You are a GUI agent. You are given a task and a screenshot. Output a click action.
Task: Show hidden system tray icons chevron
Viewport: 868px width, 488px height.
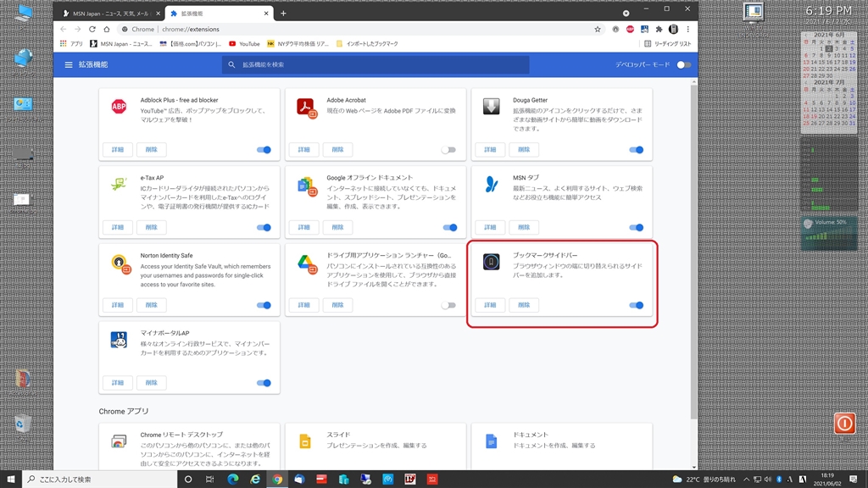746,480
